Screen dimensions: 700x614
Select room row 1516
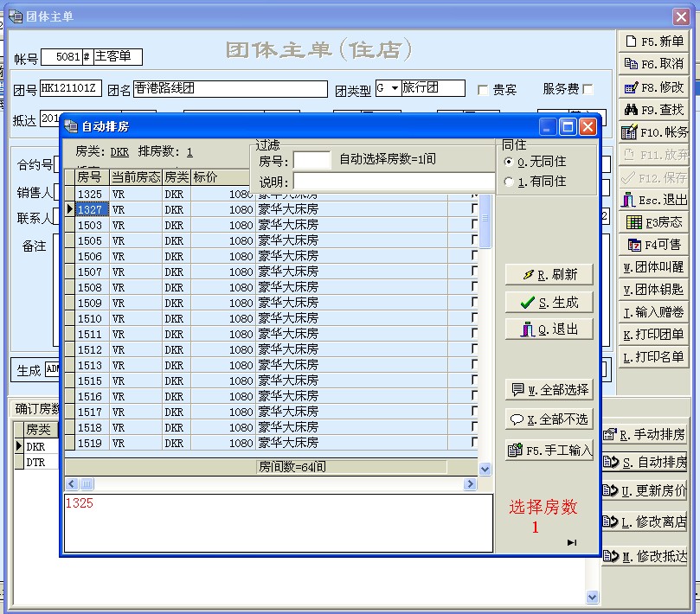pos(271,396)
